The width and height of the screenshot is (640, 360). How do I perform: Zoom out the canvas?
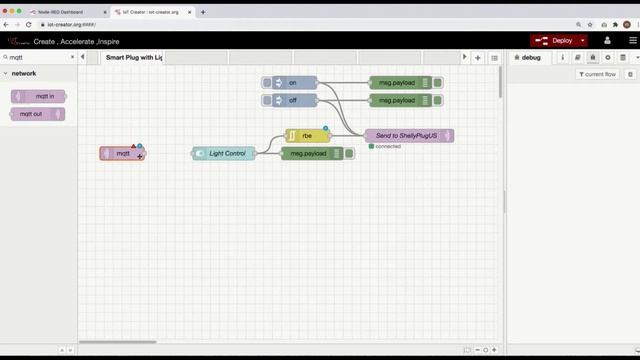coord(477,350)
